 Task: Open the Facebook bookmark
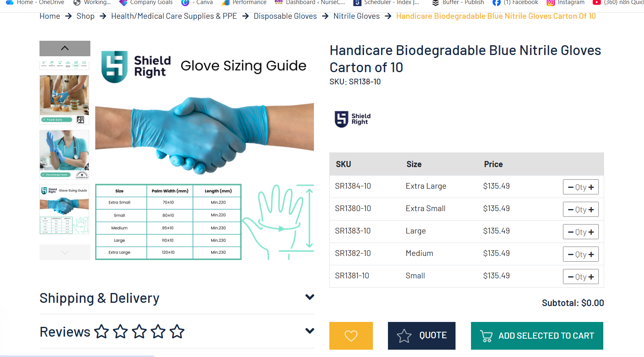tap(515, 3)
